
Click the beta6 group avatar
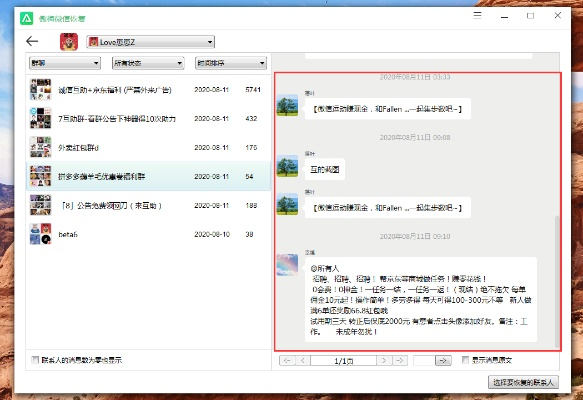(40, 234)
